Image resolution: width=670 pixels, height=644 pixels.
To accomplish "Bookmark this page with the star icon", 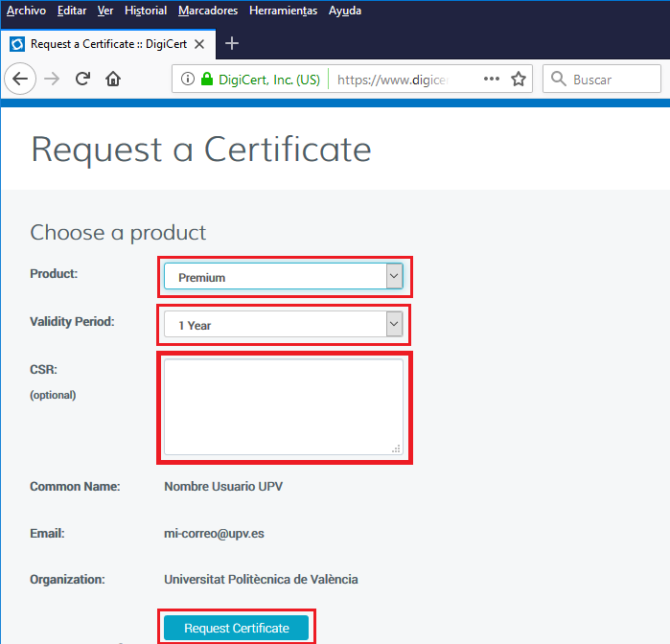I will [x=519, y=80].
